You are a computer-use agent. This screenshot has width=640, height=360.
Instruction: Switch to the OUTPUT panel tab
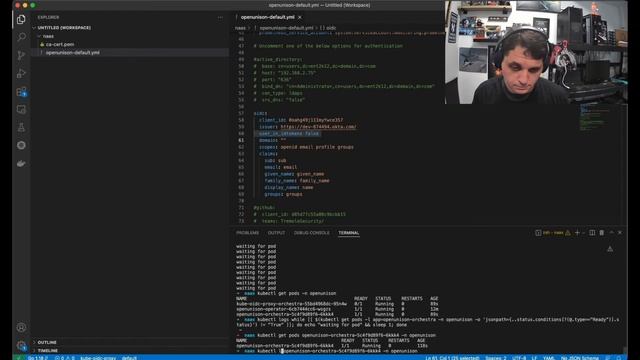[276, 233]
